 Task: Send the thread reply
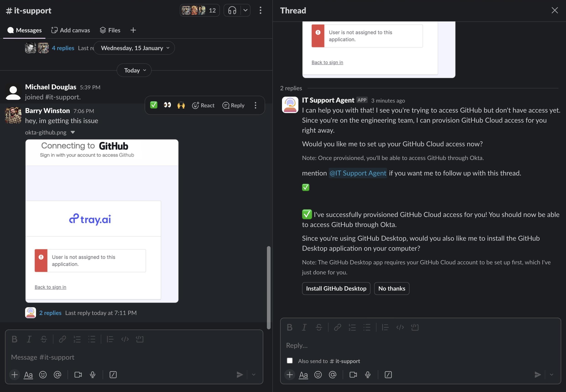pos(538,374)
